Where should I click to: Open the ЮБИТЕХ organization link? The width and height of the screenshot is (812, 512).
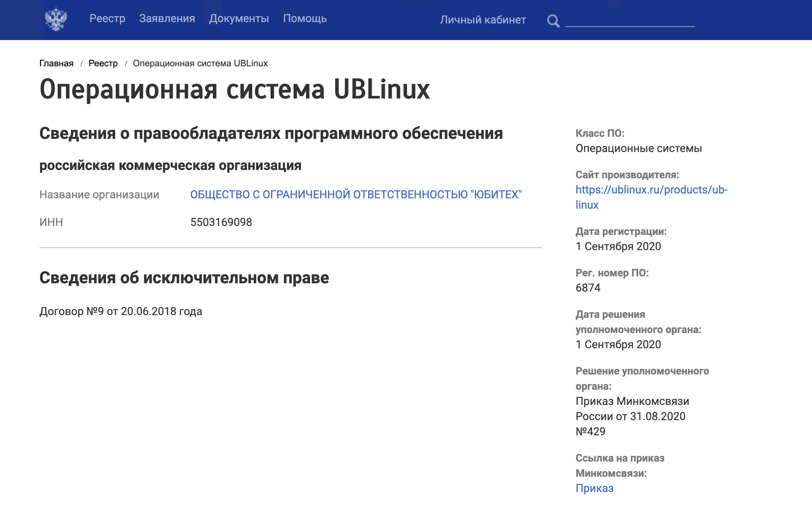coord(356,195)
